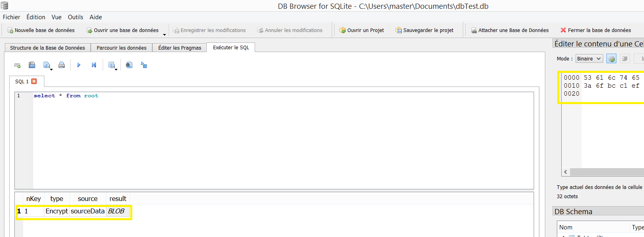Click the source column header
This screenshot has height=237, width=644.
click(x=88, y=199)
